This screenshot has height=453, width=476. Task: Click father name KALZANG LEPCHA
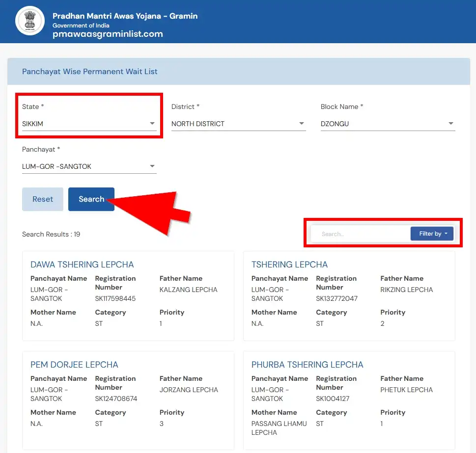(188, 290)
